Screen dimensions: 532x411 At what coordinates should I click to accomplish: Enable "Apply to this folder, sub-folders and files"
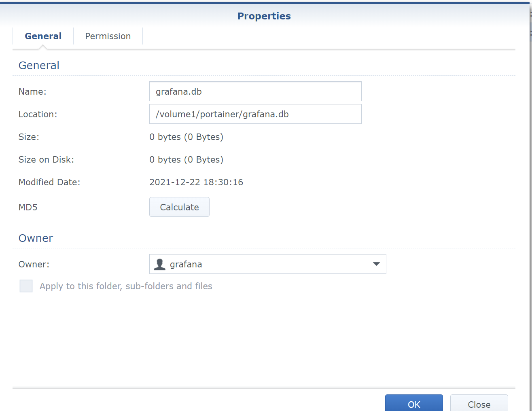[x=26, y=286]
